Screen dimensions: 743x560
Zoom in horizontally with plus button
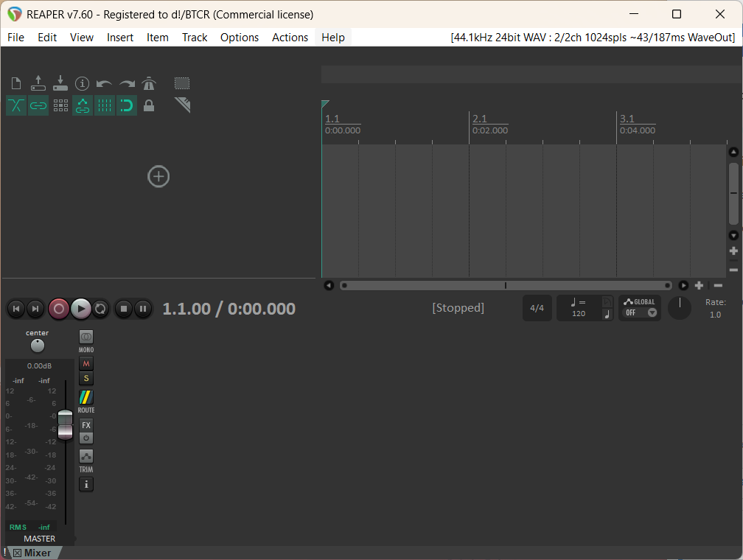coord(699,285)
